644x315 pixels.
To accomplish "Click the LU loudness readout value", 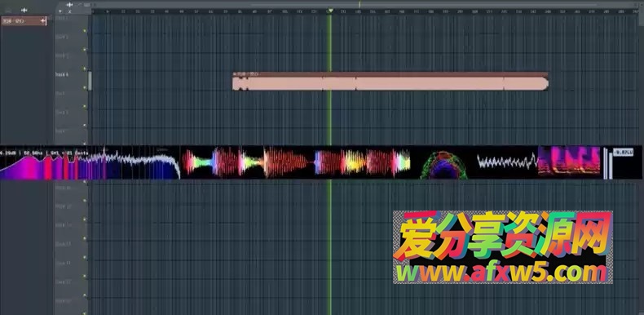I will [624, 153].
